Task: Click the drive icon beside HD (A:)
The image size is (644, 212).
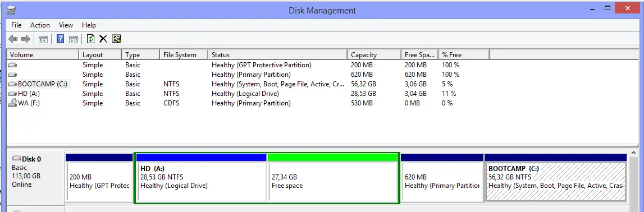Action: (13, 94)
